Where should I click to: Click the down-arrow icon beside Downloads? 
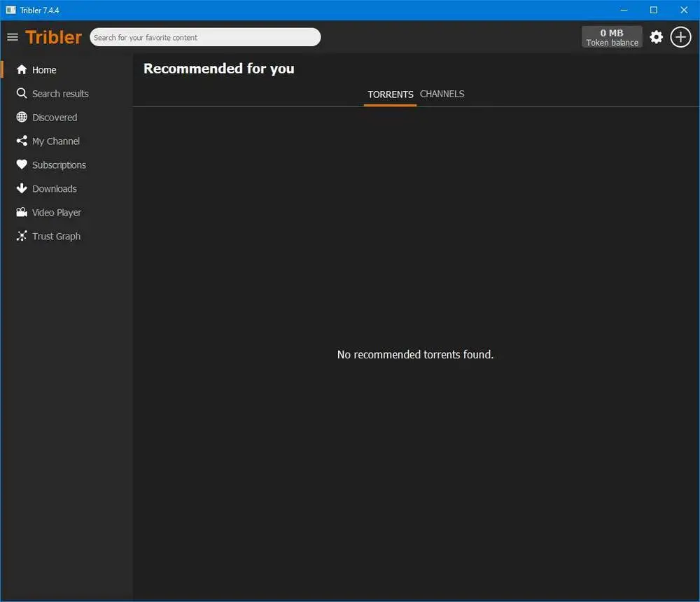click(22, 188)
